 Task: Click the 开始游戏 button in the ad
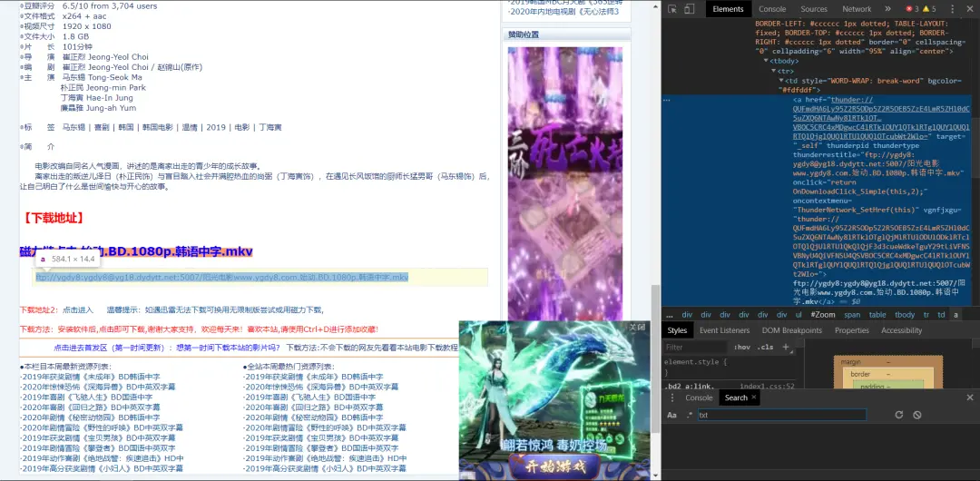click(555, 466)
